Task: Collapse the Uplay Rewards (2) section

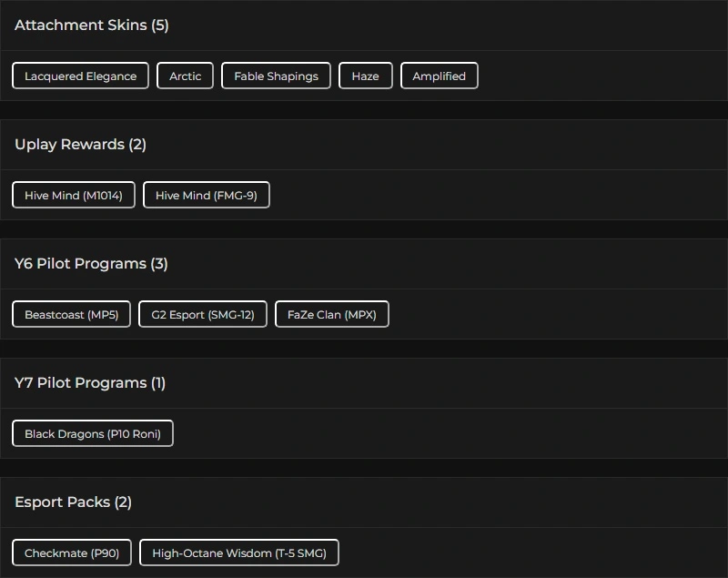Action: (x=80, y=145)
